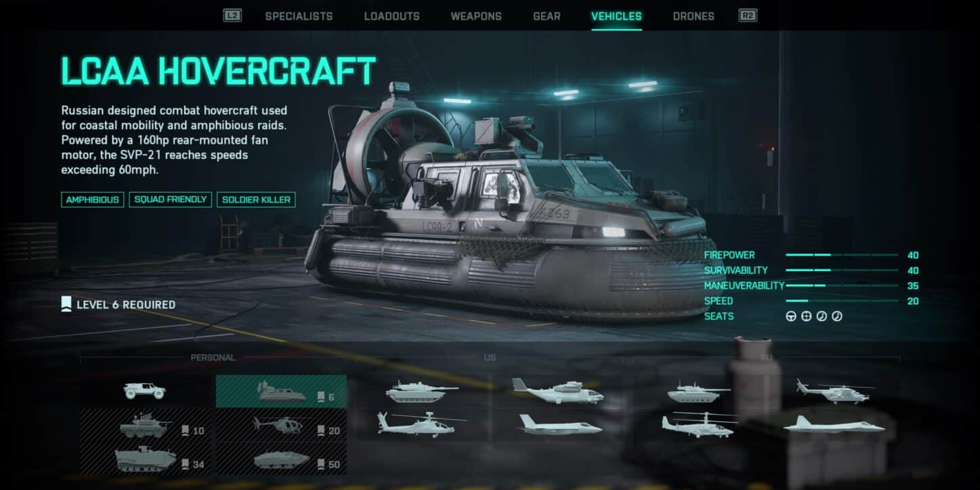Viewport: 980px width, 490px height.
Task: Select the US main battle tank icon
Action: coord(422,391)
